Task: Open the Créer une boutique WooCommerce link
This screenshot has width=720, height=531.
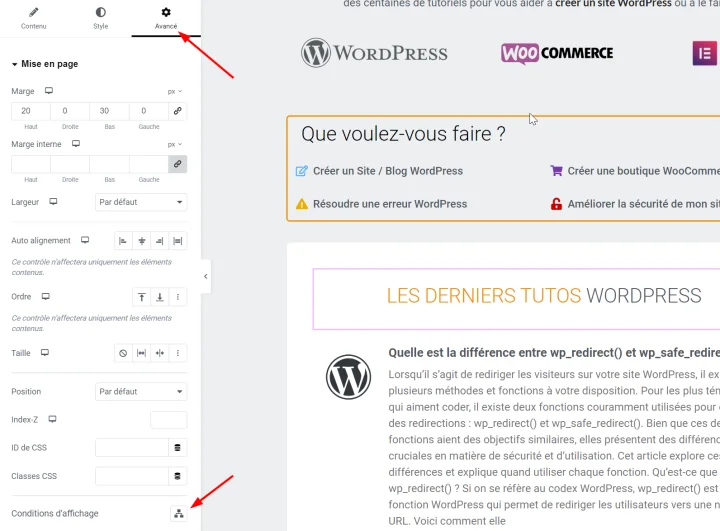Action: pos(643,171)
